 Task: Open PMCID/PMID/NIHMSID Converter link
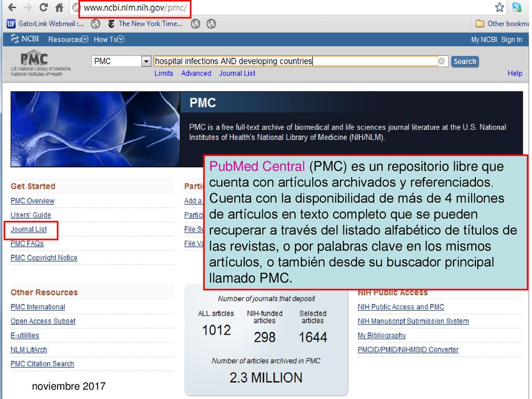coord(408,350)
